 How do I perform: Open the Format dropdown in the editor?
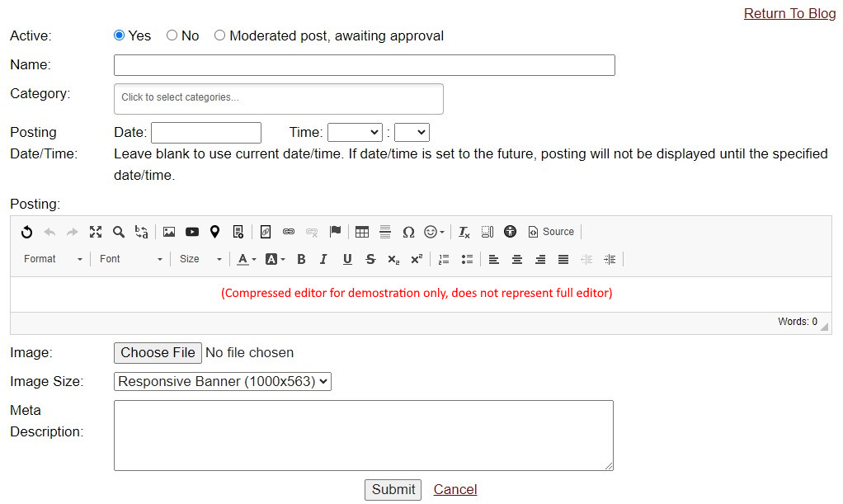(x=49, y=259)
